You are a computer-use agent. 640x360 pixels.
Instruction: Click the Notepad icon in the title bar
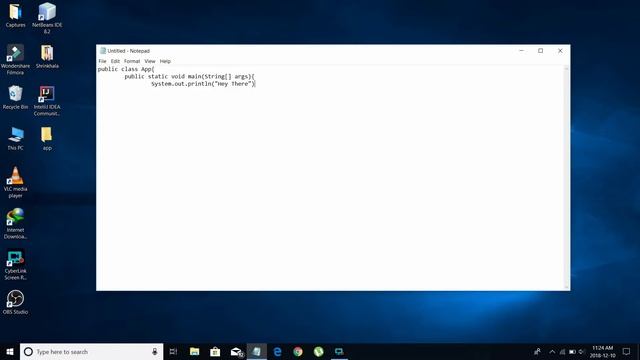[103, 51]
